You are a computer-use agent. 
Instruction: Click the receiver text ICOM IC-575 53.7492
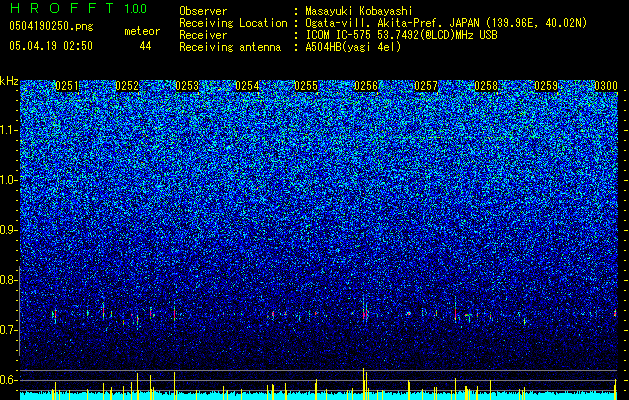pyautogui.click(x=401, y=35)
